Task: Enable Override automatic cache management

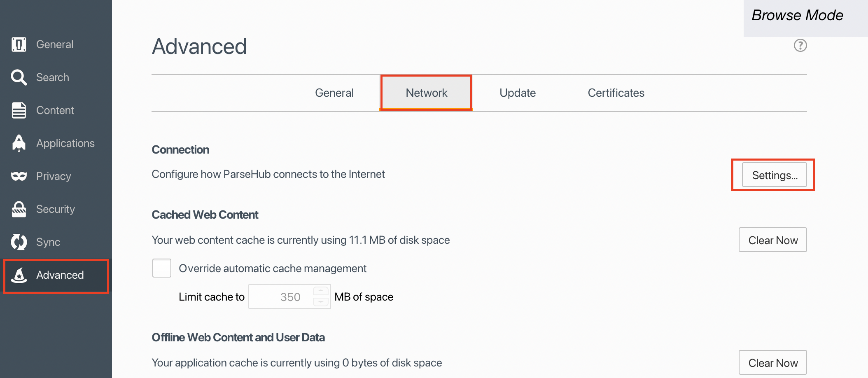Action: pyautogui.click(x=161, y=268)
